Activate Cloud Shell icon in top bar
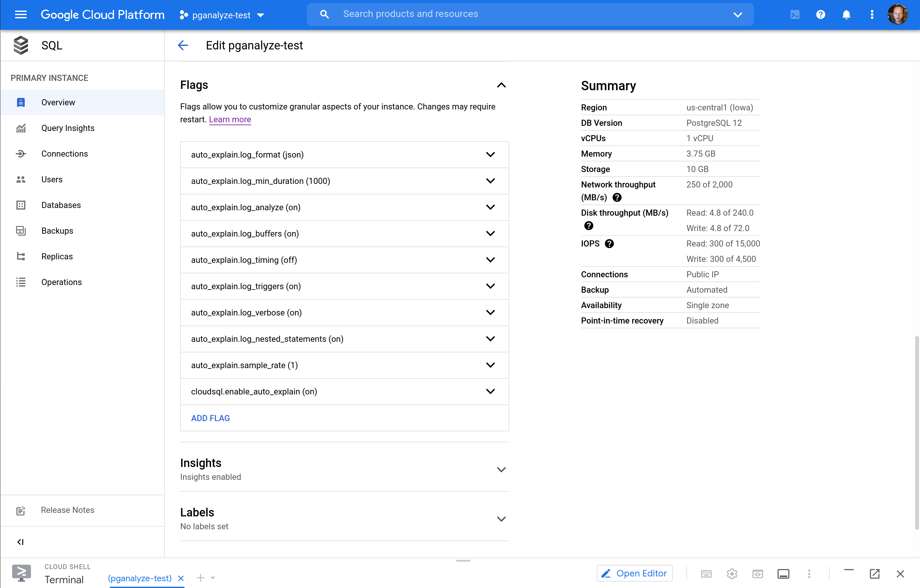 click(x=795, y=15)
